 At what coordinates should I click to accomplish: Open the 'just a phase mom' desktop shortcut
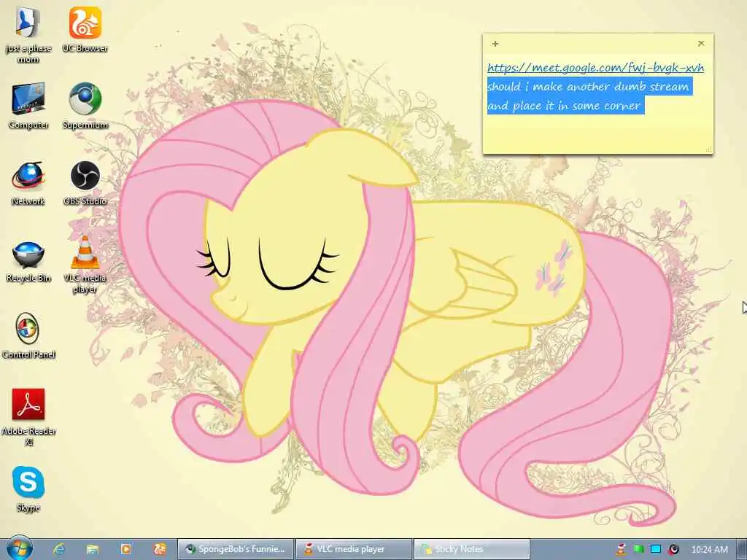(x=28, y=34)
